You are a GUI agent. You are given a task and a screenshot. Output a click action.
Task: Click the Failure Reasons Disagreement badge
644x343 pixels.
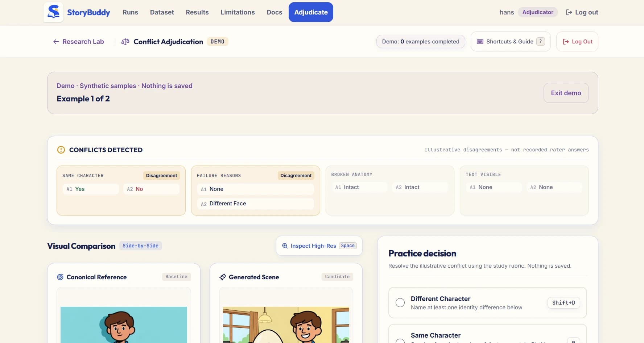click(x=296, y=176)
